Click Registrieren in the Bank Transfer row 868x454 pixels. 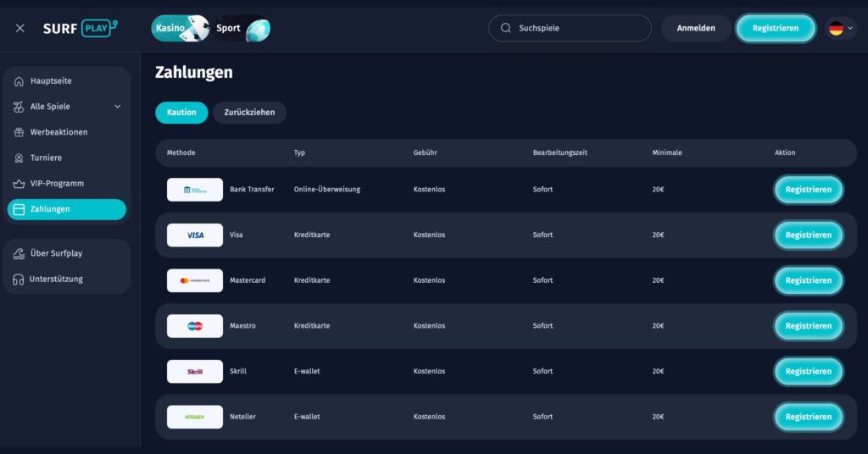pos(808,190)
